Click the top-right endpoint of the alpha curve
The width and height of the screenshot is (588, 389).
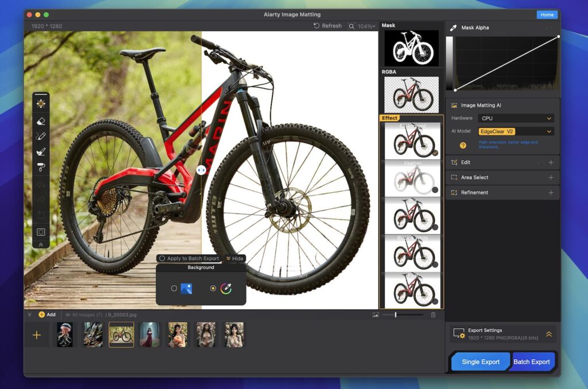pyautogui.click(x=558, y=36)
